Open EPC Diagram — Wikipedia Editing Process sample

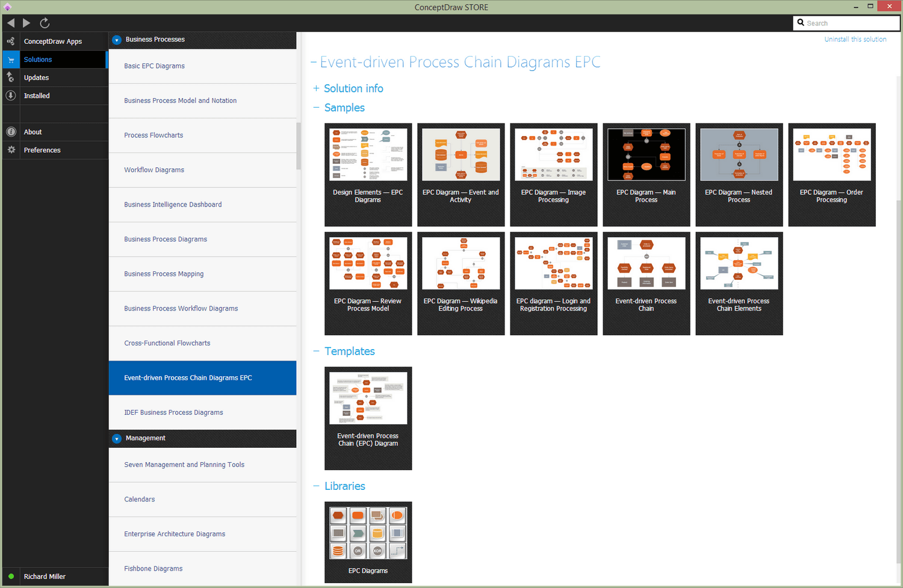(x=461, y=283)
